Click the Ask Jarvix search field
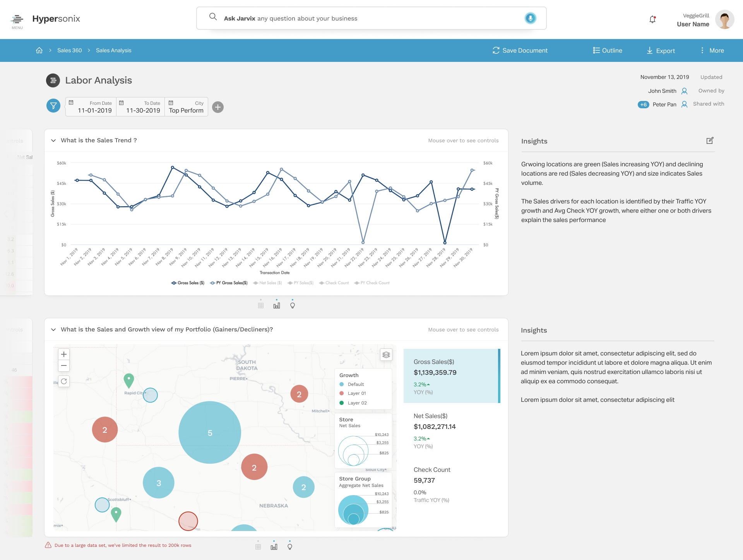This screenshot has width=743, height=560. point(348,18)
